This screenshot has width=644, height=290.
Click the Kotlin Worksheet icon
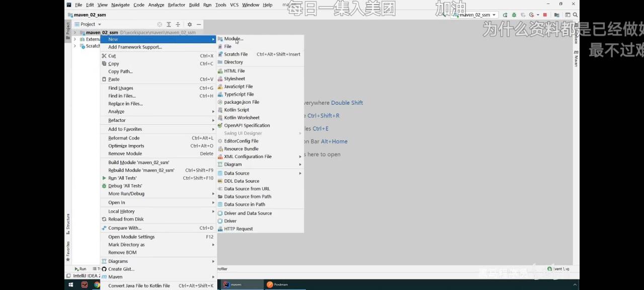220,118
